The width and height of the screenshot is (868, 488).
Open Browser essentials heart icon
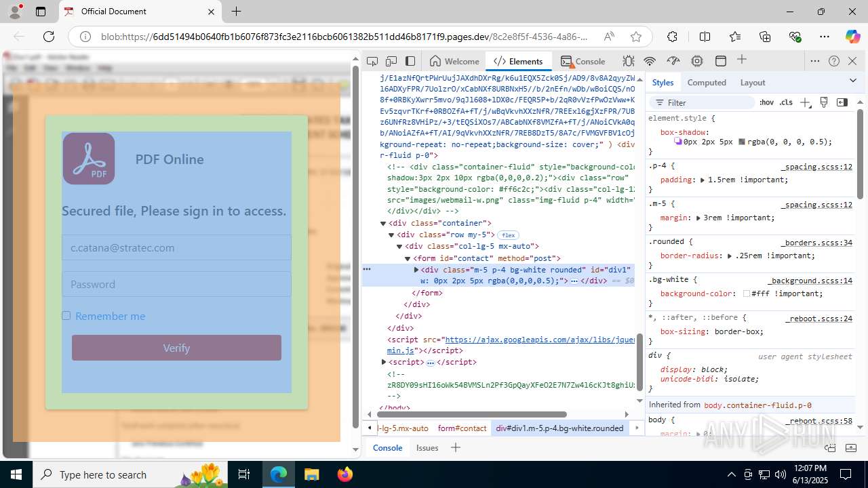pyautogui.click(x=795, y=37)
